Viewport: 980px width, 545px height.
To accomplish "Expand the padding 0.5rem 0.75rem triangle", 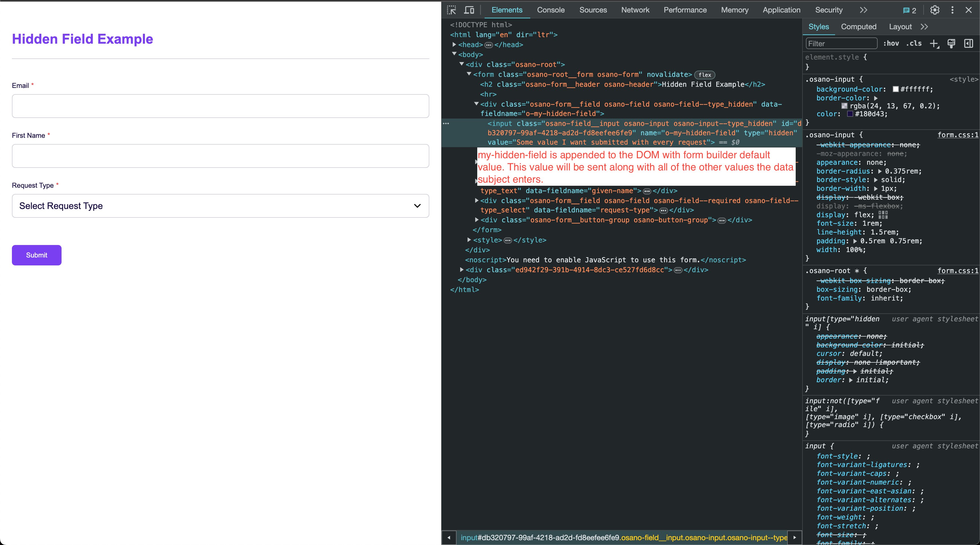I will pos(855,241).
